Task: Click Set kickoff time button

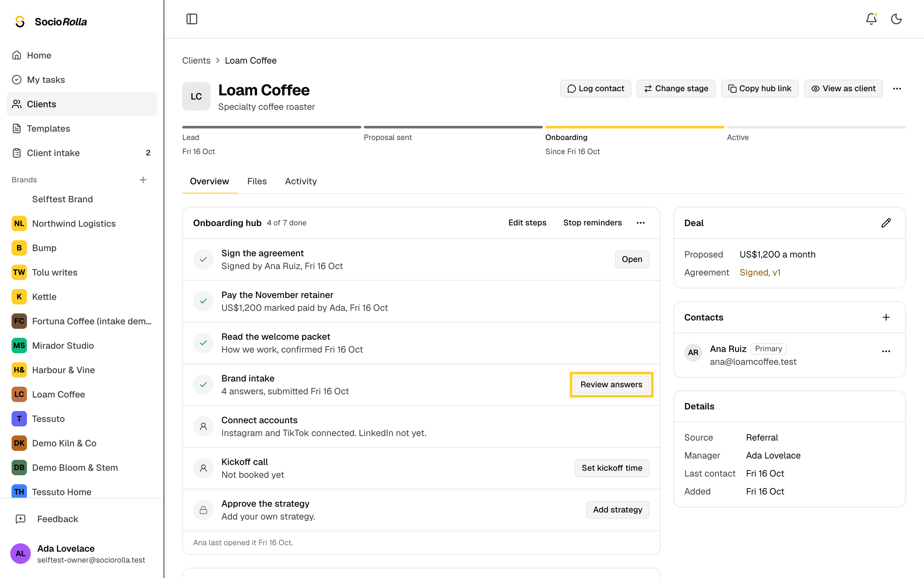Action: point(612,468)
